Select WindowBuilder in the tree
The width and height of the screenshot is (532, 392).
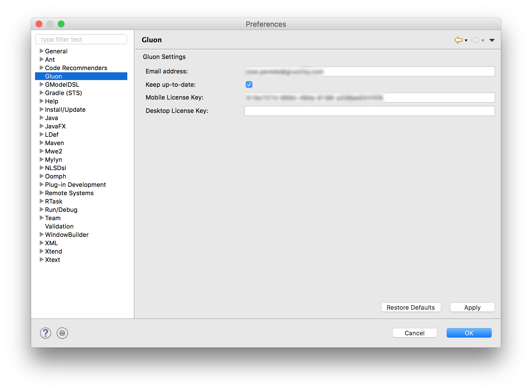tap(67, 235)
